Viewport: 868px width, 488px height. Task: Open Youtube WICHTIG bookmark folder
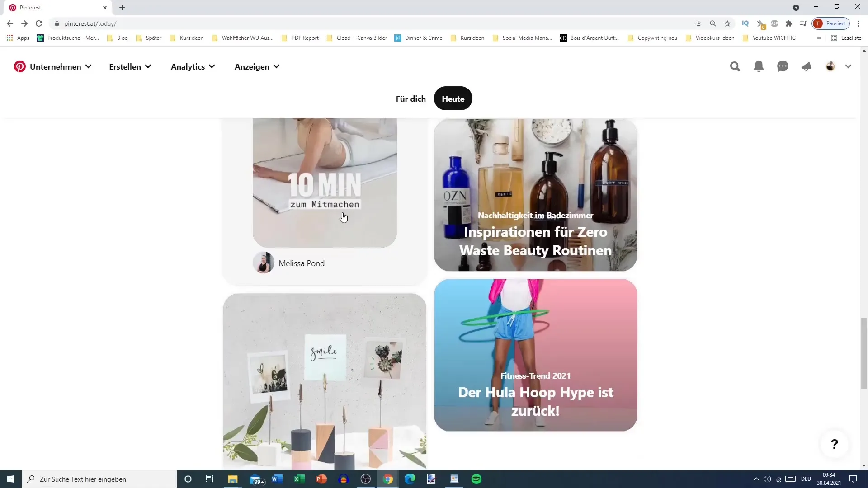click(x=769, y=38)
